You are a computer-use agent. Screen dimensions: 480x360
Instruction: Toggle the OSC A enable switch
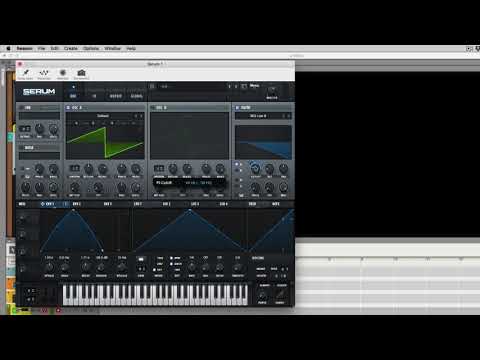click(68, 108)
